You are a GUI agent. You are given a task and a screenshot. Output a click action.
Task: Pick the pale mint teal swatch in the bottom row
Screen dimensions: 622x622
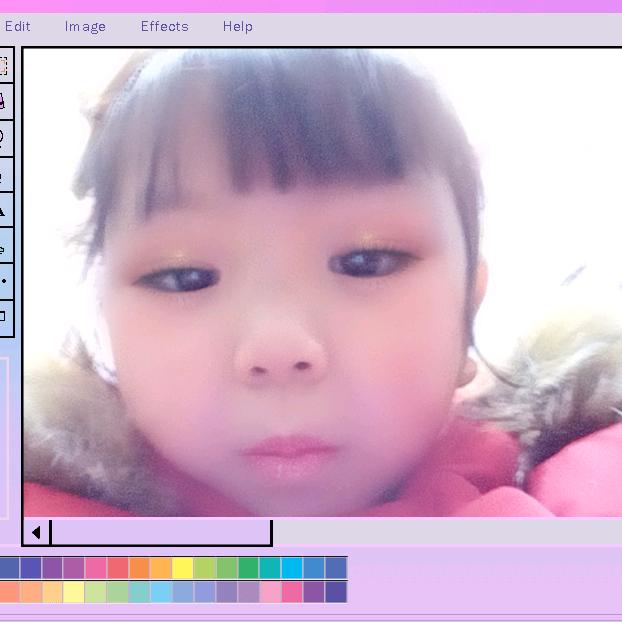pyautogui.click(x=139, y=592)
